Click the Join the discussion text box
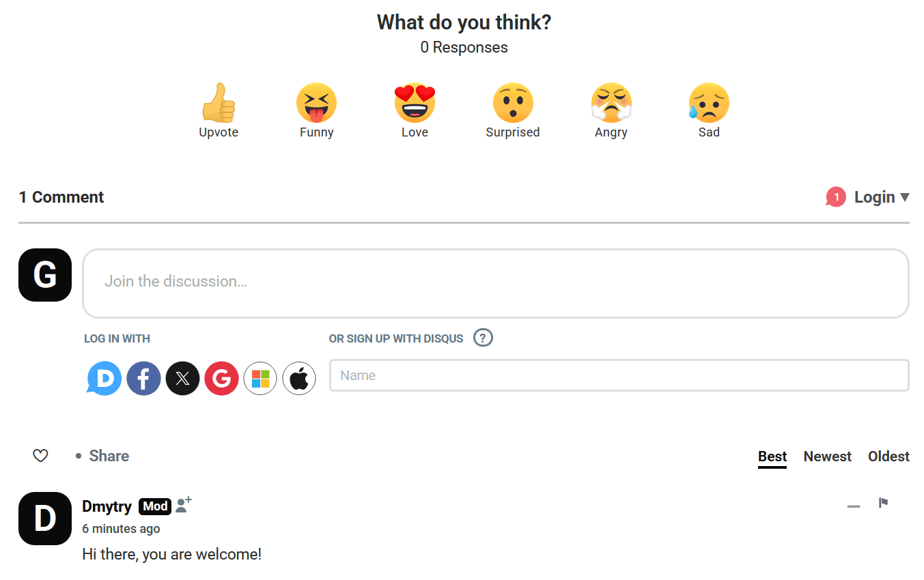This screenshot has width=924, height=580. click(x=495, y=282)
